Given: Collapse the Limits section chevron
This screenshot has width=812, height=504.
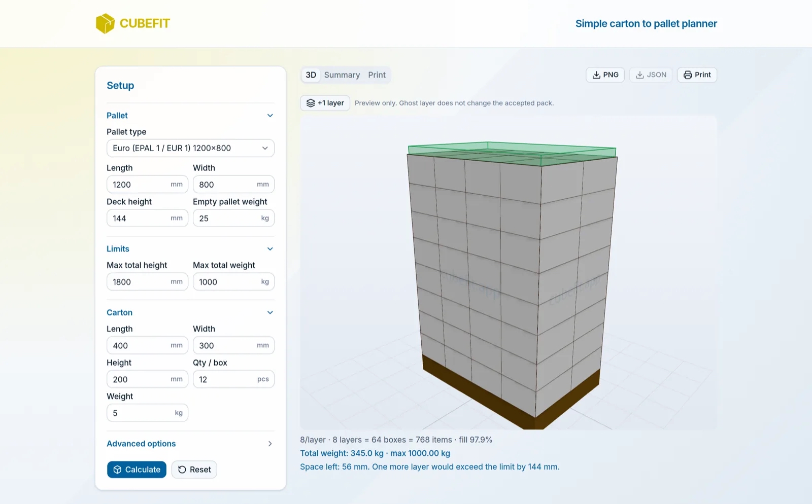Looking at the screenshot, I should pos(270,249).
